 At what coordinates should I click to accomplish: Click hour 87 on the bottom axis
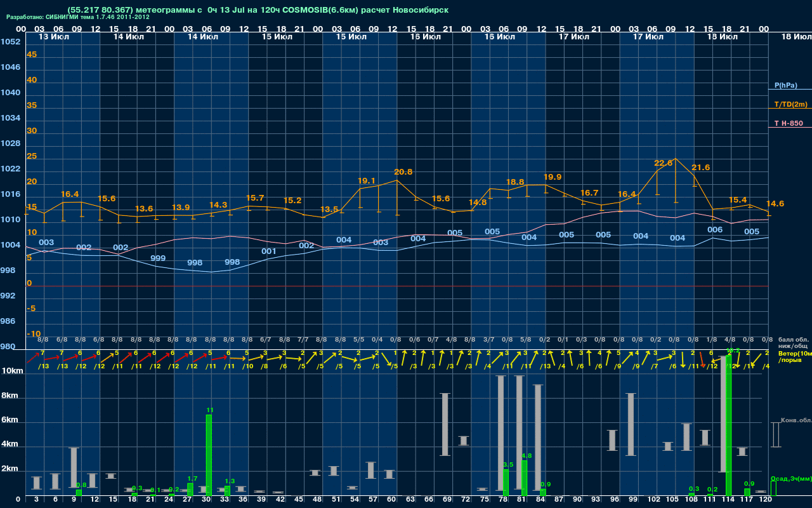tap(559, 500)
